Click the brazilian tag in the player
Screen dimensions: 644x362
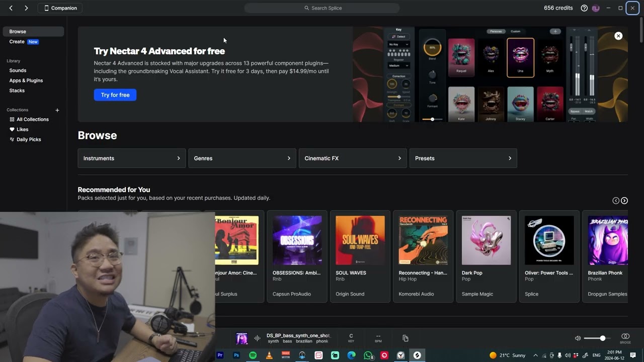(x=304, y=341)
